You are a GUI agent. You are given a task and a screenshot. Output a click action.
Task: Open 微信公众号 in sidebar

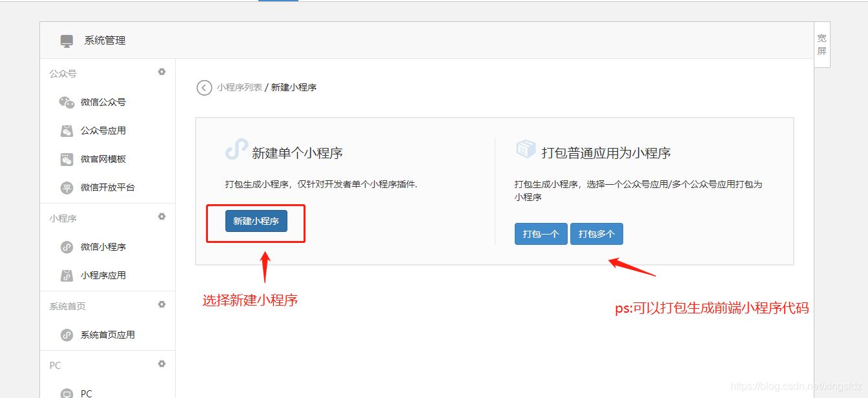click(103, 102)
